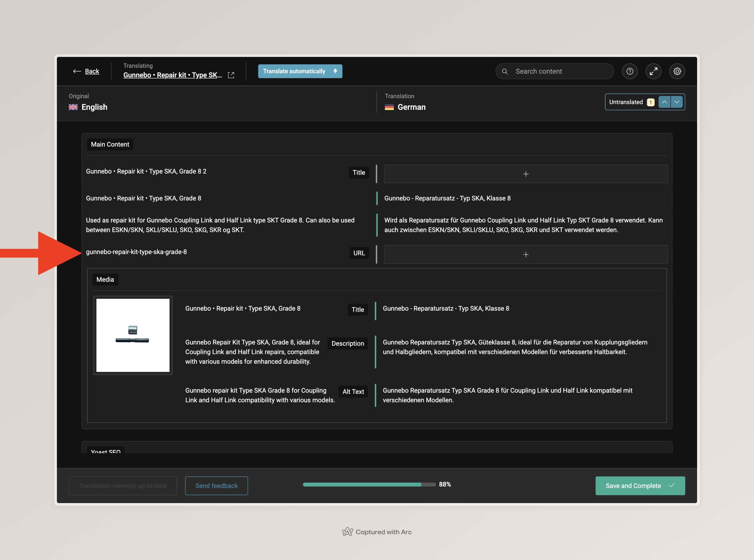Toggle fullscreen with the expand arrows icon
The width and height of the screenshot is (754, 560).
(653, 71)
